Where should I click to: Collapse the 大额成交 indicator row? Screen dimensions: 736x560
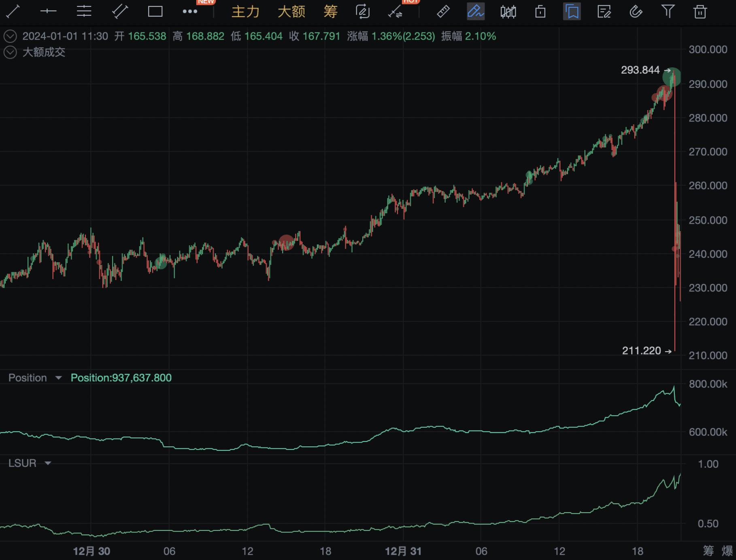click(x=10, y=52)
